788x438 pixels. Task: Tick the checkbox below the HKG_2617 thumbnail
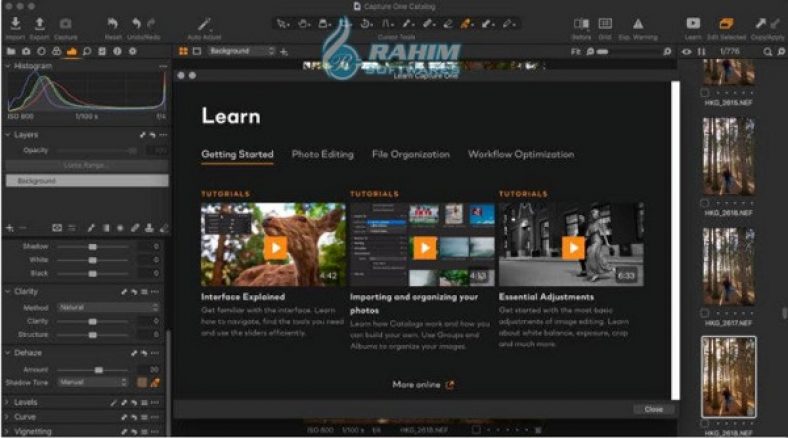click(705, 313)
